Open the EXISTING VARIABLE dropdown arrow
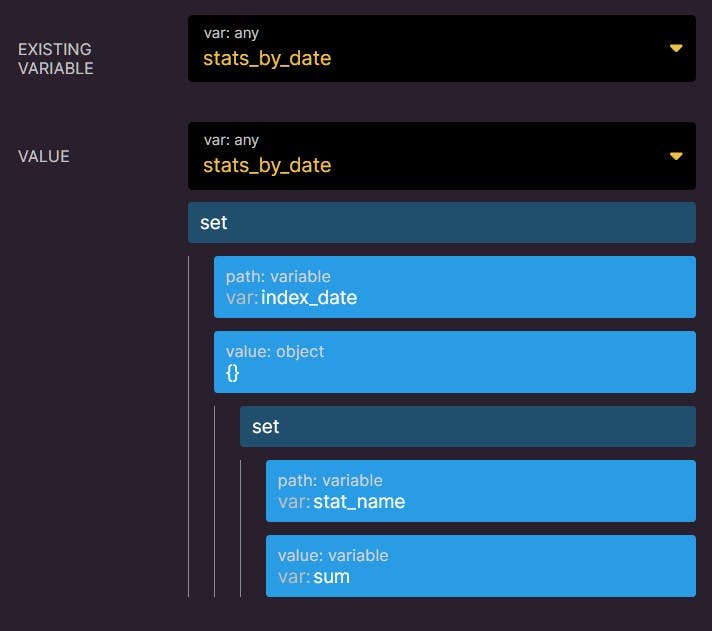 click(676, 48)
